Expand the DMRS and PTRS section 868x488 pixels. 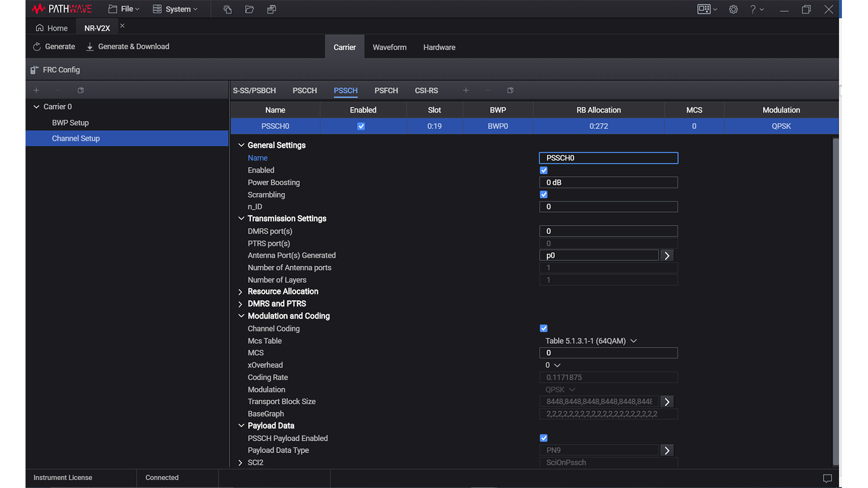240,304
